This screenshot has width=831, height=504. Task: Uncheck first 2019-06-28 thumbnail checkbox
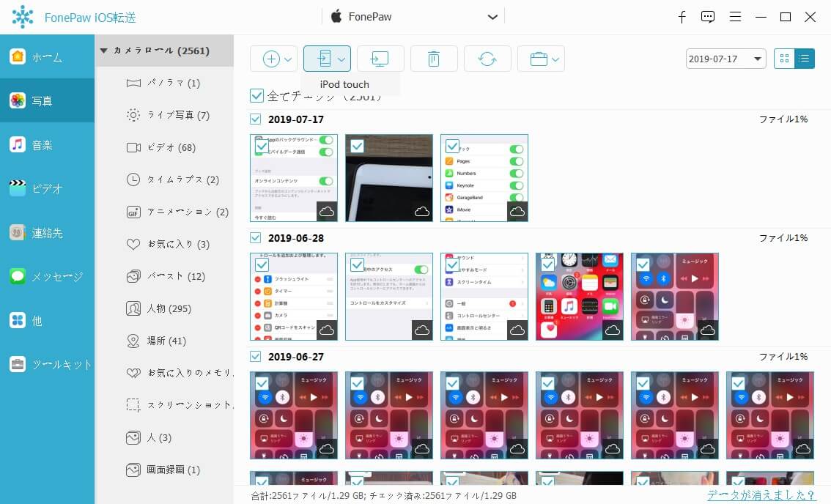pos(262,264)
